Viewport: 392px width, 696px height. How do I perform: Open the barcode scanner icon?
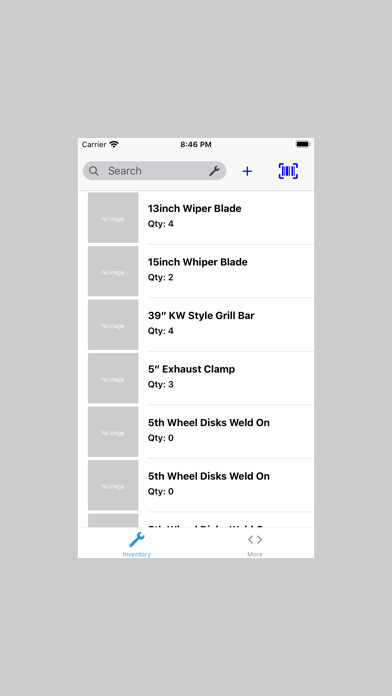tap(288, 171)
